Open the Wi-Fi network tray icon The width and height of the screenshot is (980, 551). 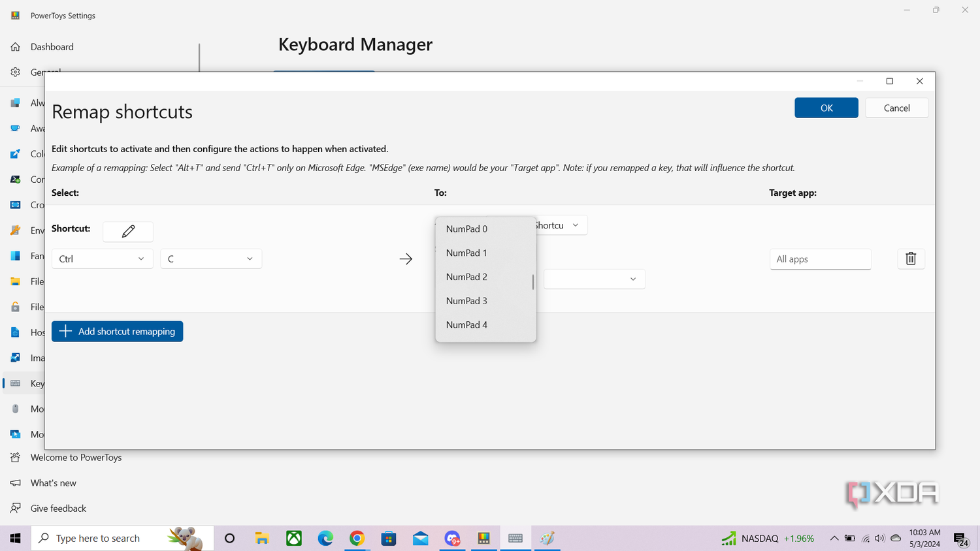(x=866, y=539)
